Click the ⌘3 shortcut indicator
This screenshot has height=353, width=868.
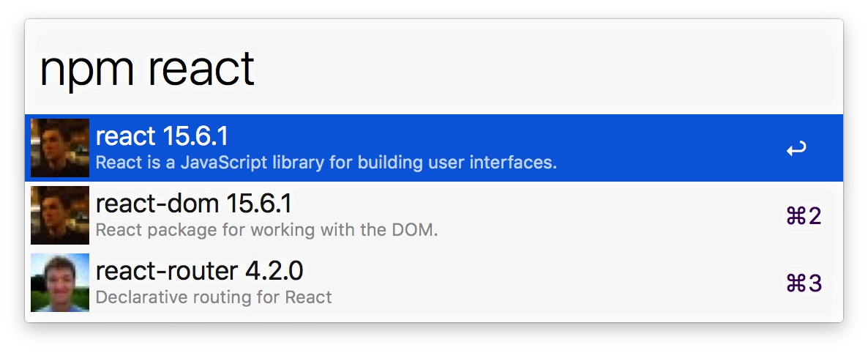(803, 283)
